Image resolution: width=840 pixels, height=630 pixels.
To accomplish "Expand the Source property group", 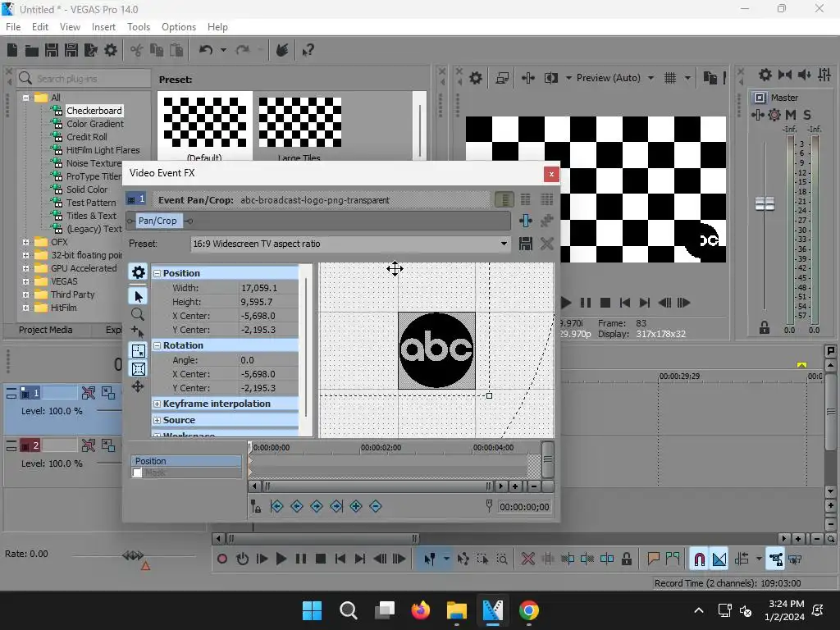I will point(157,421).
